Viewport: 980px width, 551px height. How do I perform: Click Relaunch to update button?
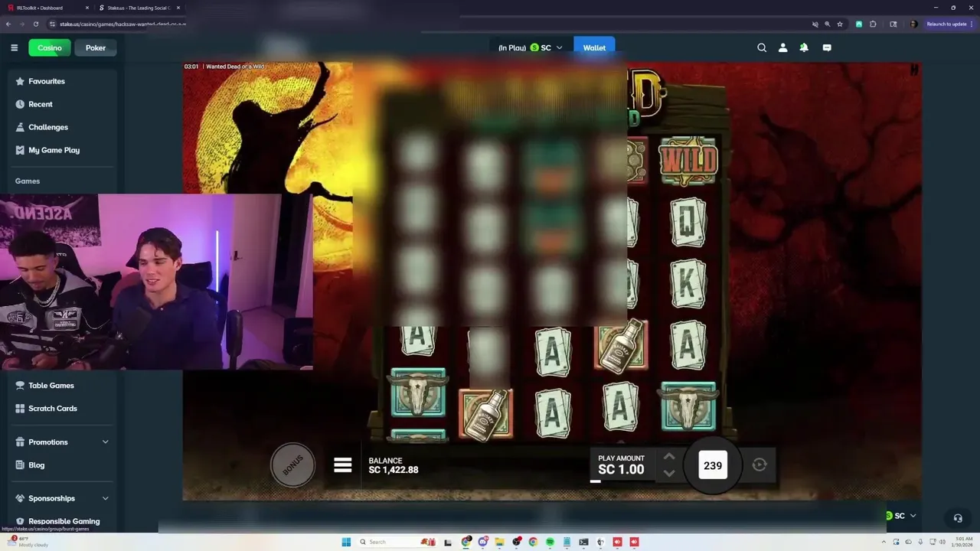click(949, 24)
